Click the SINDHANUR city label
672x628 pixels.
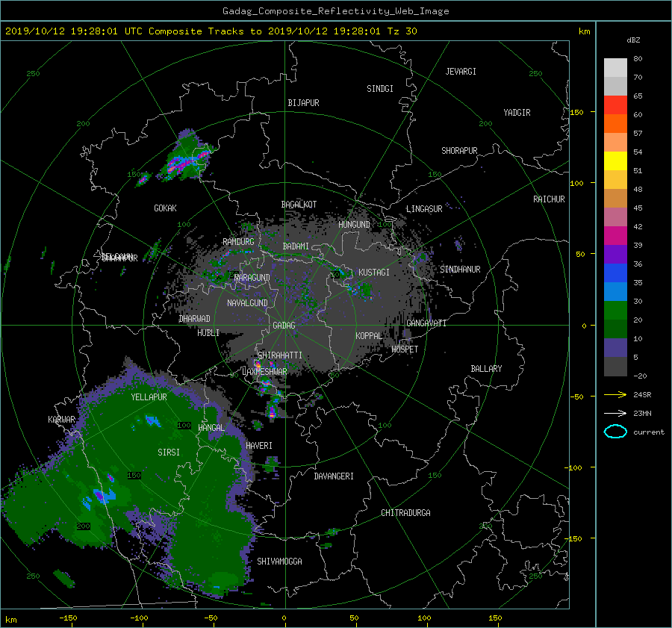tap(460, 270)
